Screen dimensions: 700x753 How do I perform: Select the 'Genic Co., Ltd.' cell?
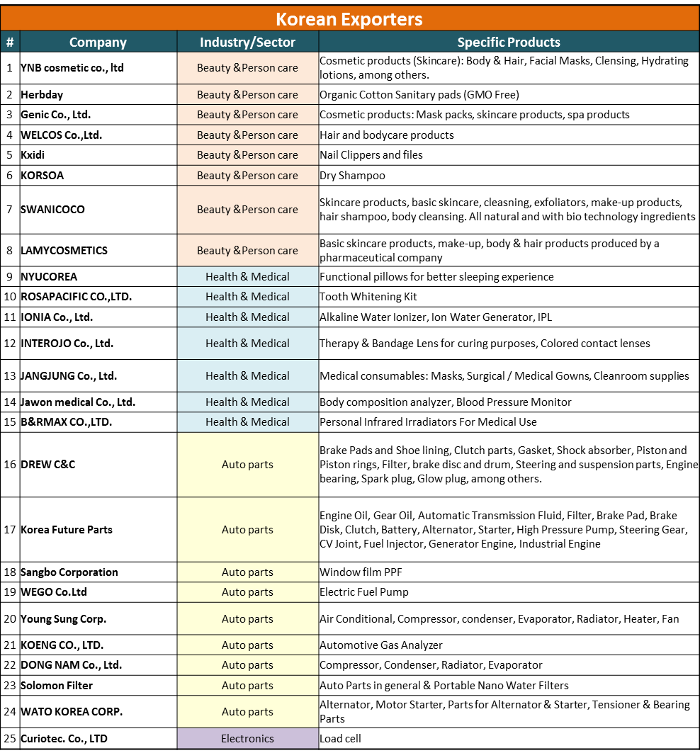[x=98, y=115]
